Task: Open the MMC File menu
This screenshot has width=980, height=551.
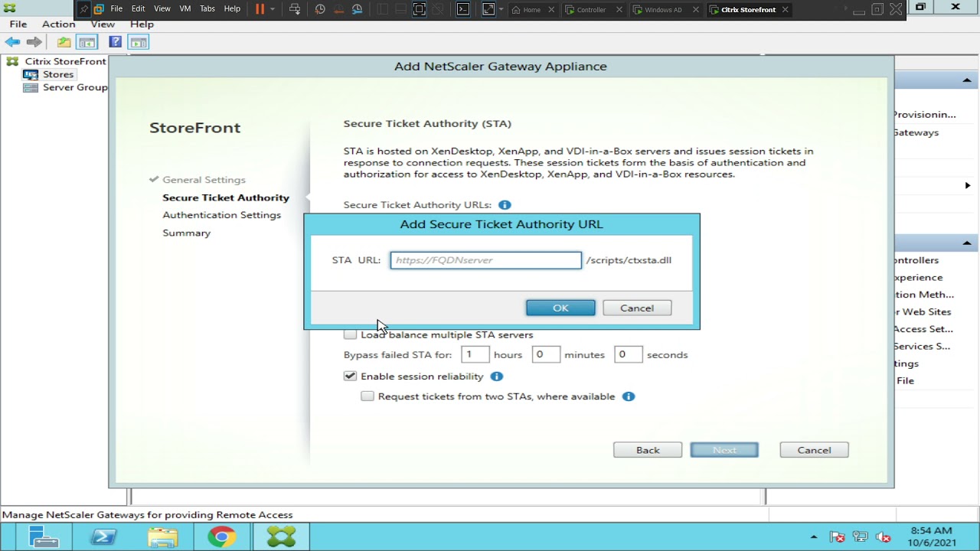Action: point(18,24)
